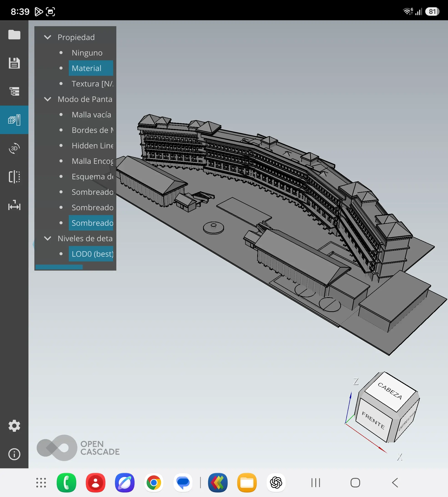Tap the recent apps navigation button
448x497 pixels.
click(316, 483)
